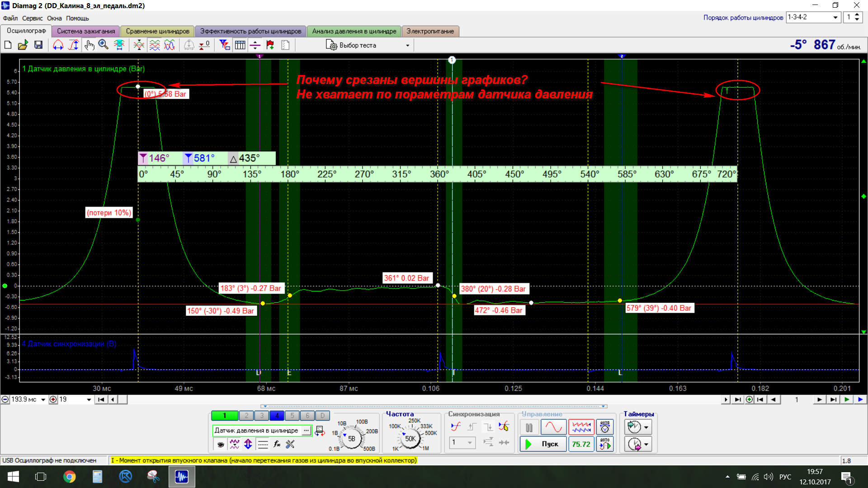Select the horizontal measurement arc tool
Viewport: 868px width, 488px height.
point(58,45)
